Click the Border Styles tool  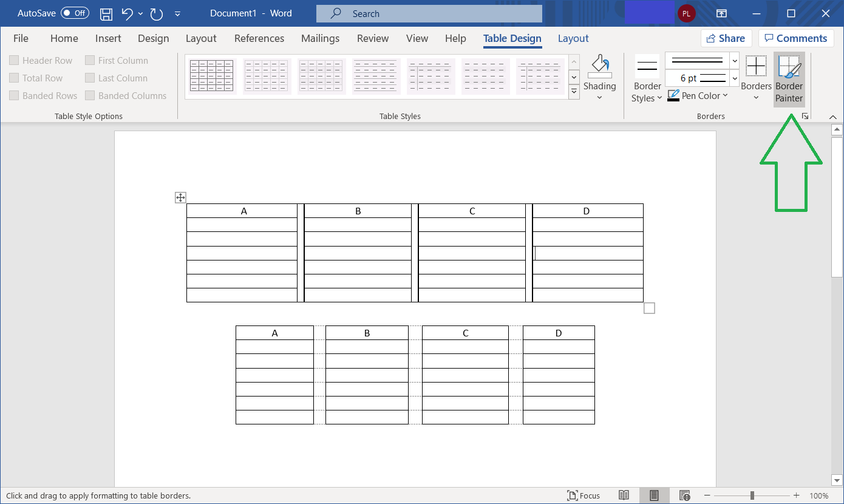coord(646,79)
